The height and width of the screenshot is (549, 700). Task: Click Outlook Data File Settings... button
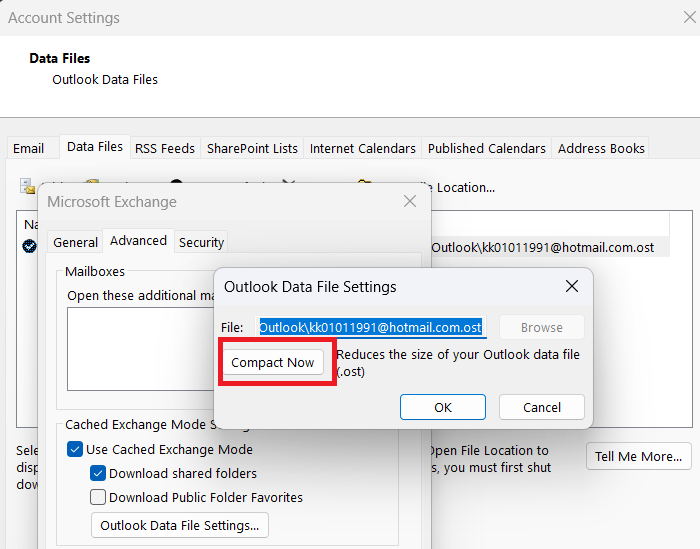tap(179, 525)
